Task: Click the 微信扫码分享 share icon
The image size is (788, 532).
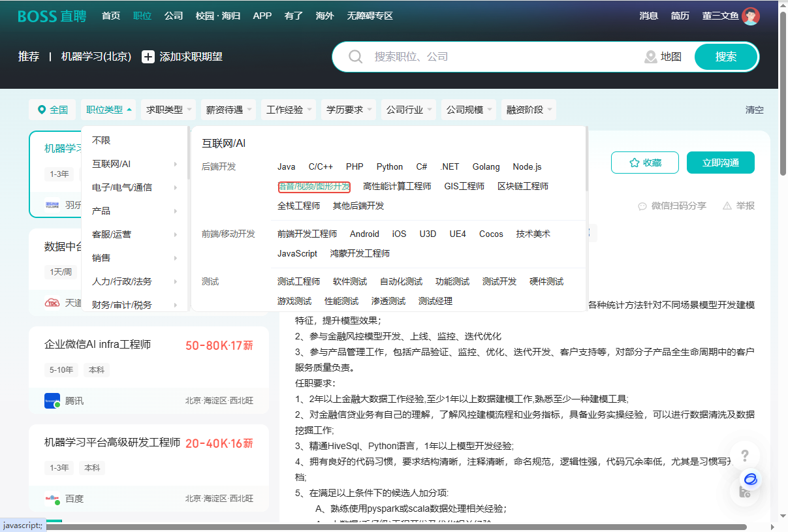Action: tap(642, 206)
